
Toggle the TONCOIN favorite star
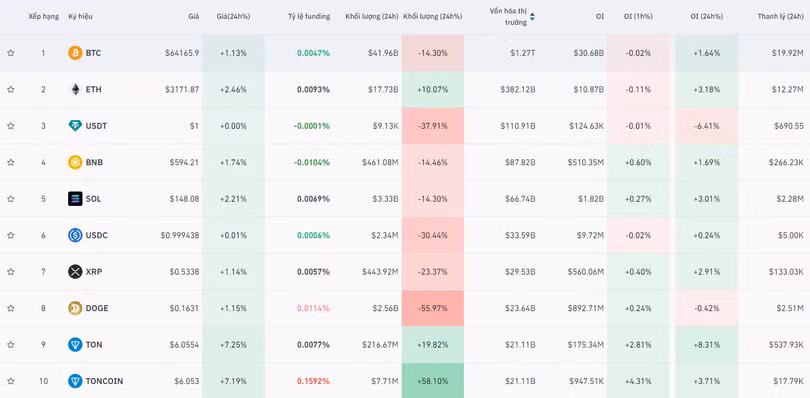coord(10,381)
